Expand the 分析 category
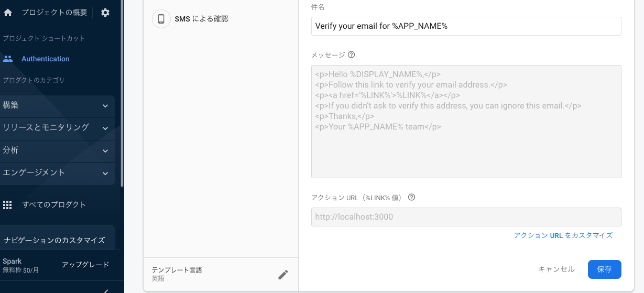The height and width of the screenshot is (293, 644). point(57,151)
